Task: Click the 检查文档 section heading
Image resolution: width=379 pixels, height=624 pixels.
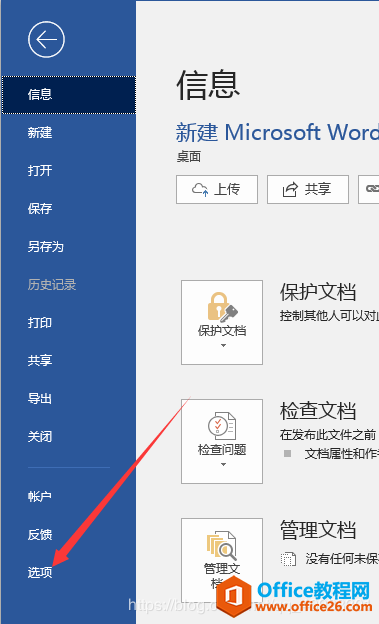Action: click(318, 411)
